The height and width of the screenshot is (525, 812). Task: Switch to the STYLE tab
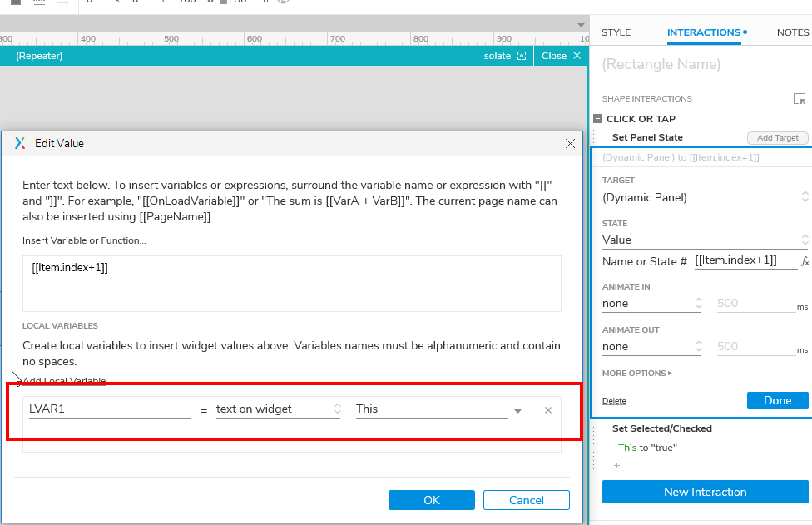click(616, 32)
